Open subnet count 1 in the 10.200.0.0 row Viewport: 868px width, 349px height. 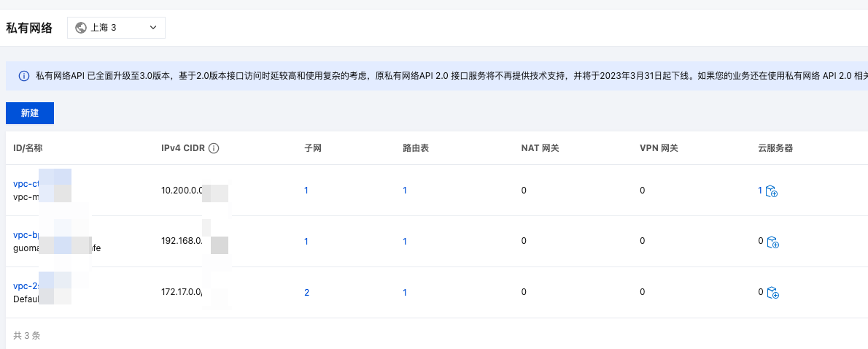[306, 191]
